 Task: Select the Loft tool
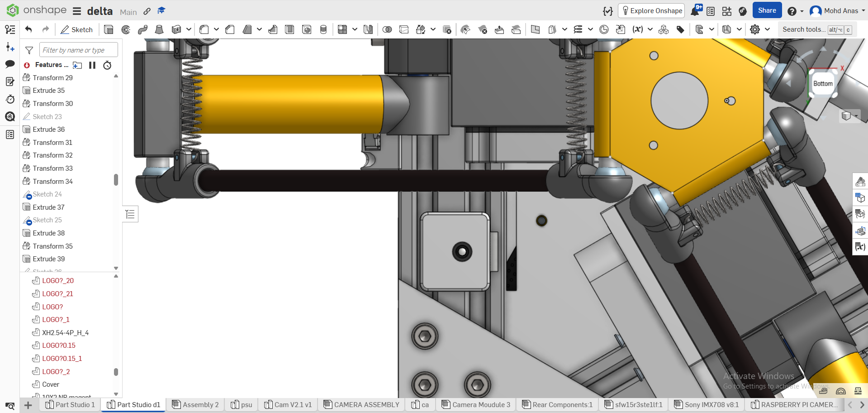[159, 29]
